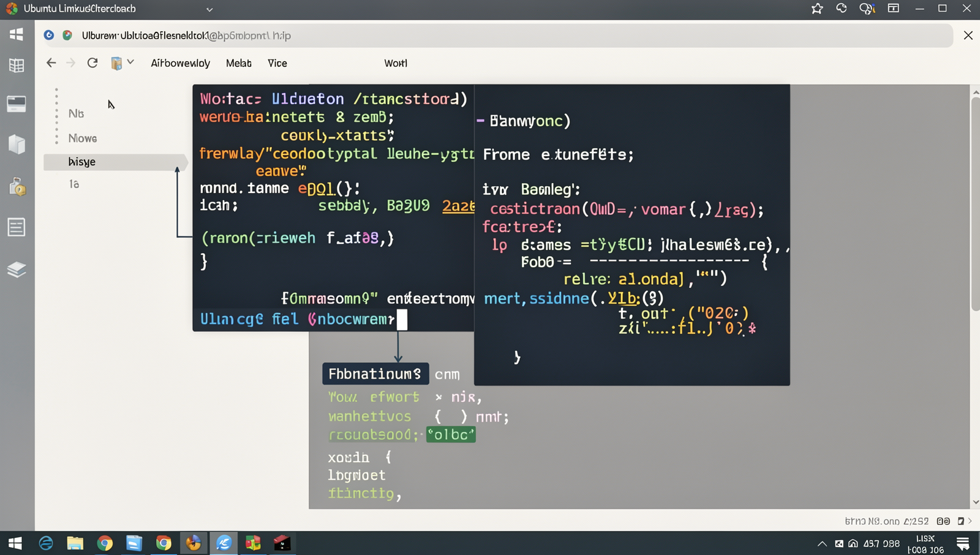Reload the page with refresh icon
Screen dimensions: 980x555
(92, 62)
